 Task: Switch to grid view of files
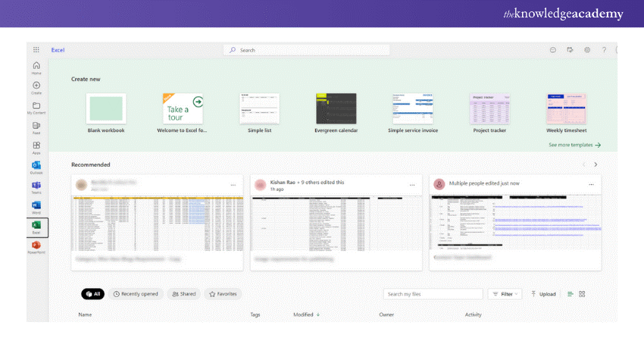pyautogui.click(x=582, y=294)
